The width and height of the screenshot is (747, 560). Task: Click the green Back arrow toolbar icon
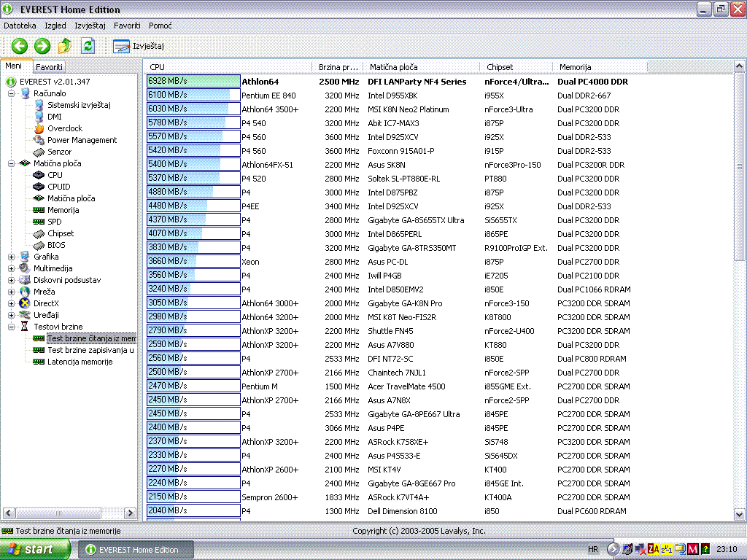tap(20, 46)
